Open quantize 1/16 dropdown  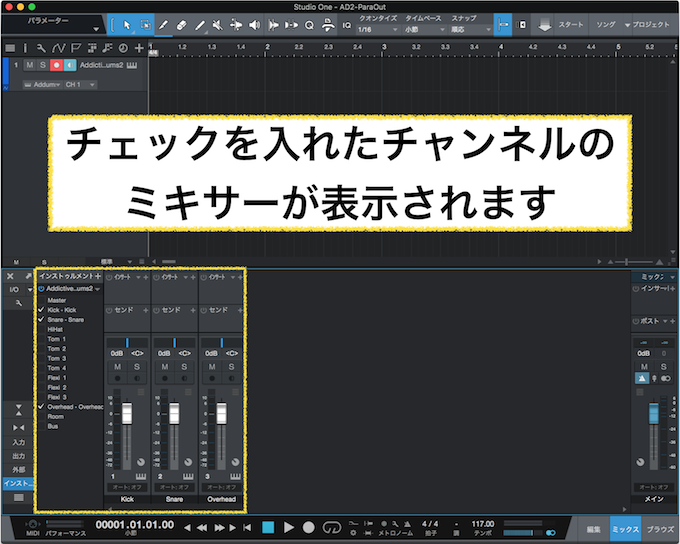(377, 29)
